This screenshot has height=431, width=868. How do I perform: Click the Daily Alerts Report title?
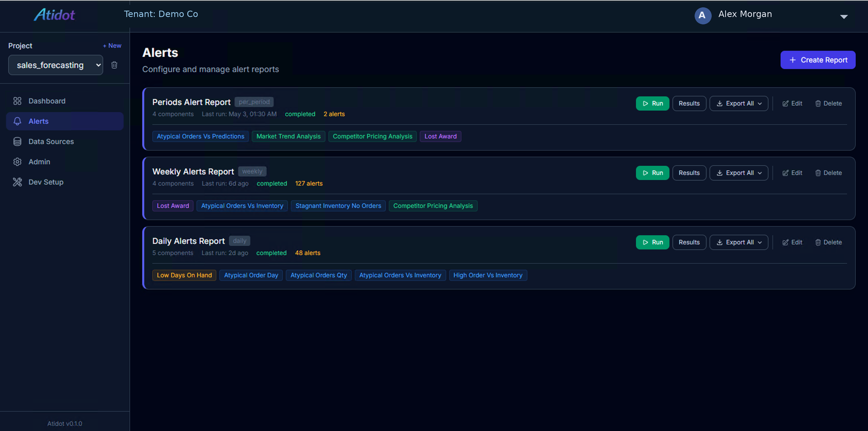[189, 242]
